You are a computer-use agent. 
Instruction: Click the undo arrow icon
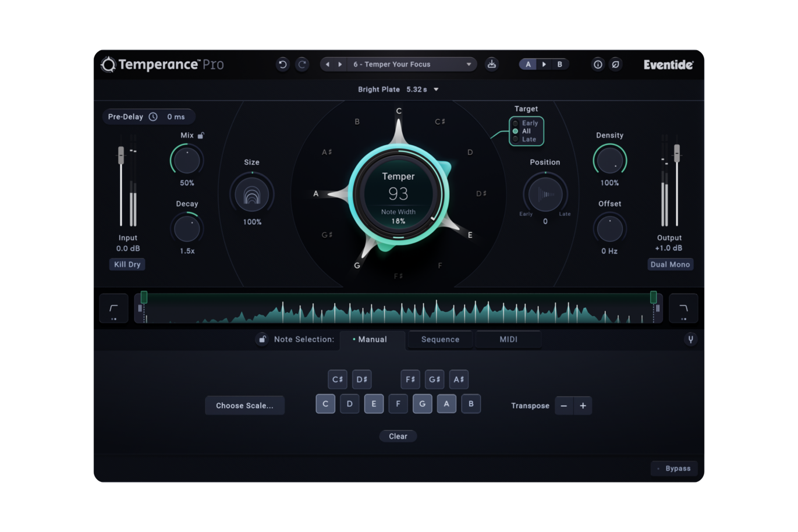[282, 65]
